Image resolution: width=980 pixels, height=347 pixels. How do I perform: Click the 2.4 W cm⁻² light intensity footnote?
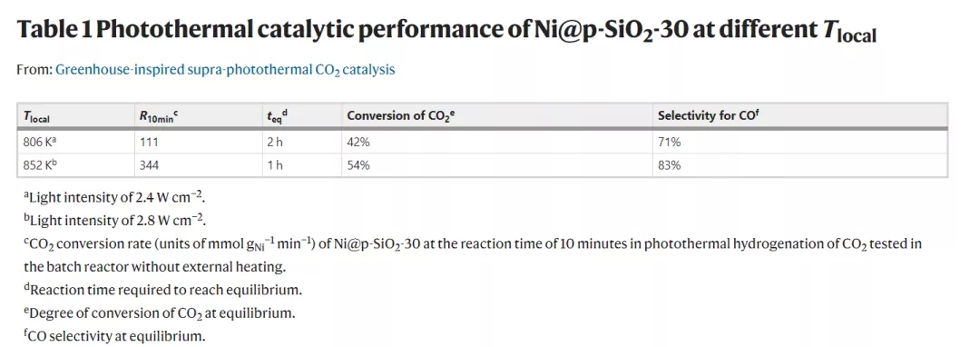[x=115, y=197]
